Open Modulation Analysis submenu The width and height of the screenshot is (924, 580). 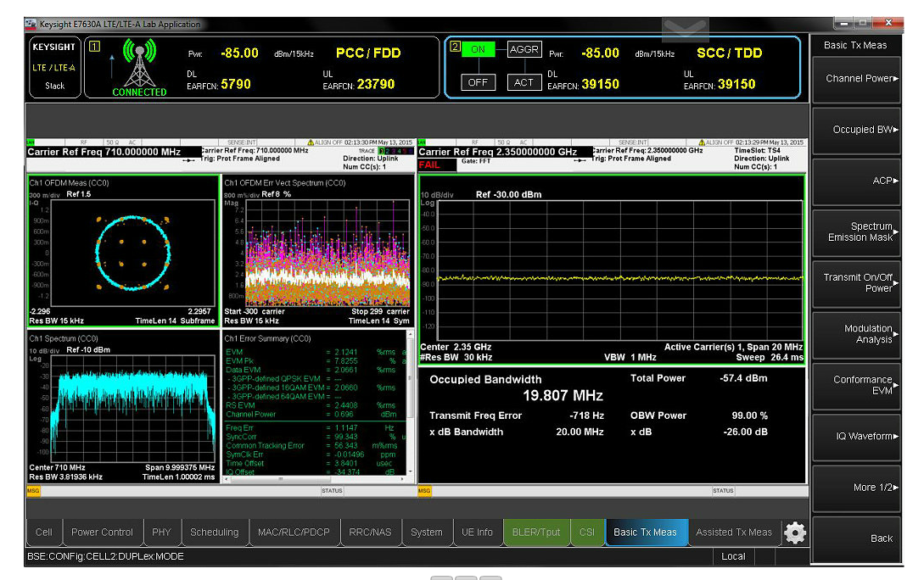click(856, 334)
